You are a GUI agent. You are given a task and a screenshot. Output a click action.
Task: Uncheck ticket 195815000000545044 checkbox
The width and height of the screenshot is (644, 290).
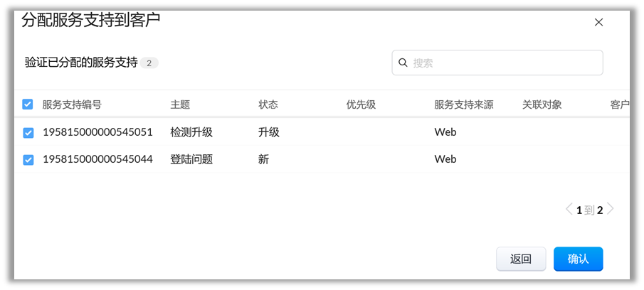tap(28, 159)
